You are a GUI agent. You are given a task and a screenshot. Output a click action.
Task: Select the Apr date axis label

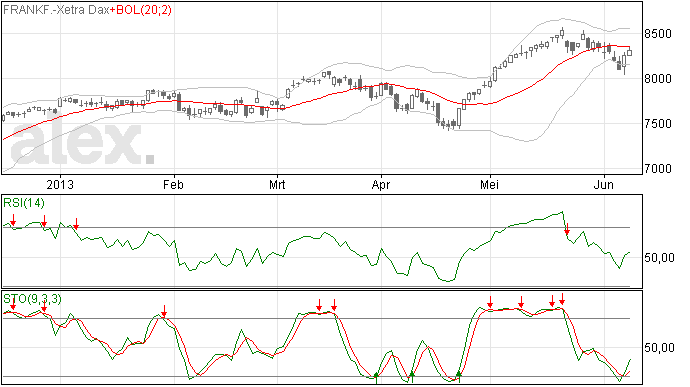[x=381, y=184]
